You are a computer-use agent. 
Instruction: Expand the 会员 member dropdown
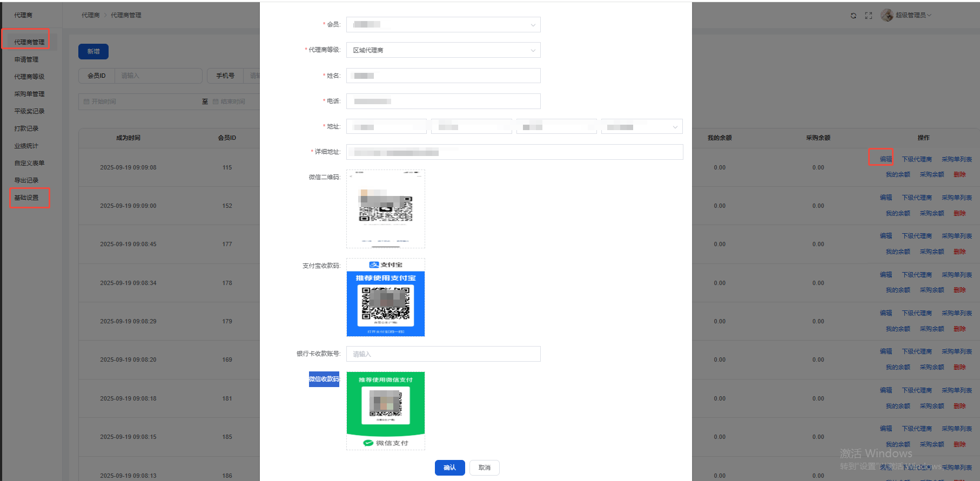tap(443, 25)
